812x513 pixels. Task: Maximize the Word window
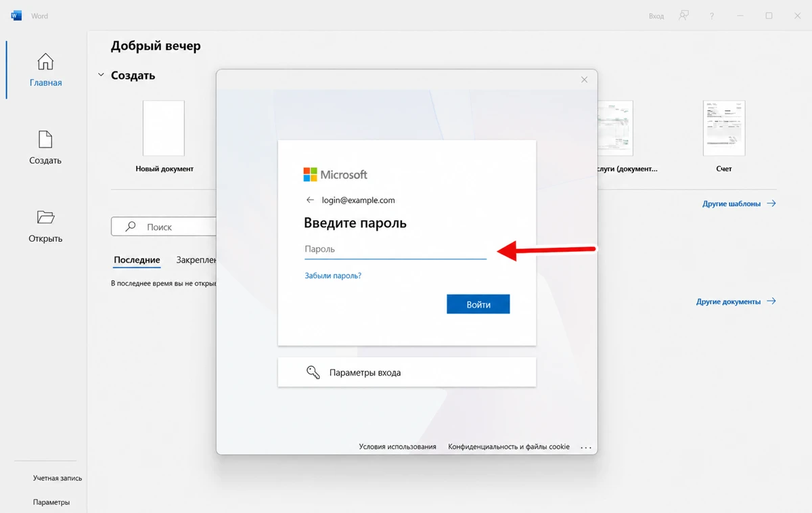point(769,16)
